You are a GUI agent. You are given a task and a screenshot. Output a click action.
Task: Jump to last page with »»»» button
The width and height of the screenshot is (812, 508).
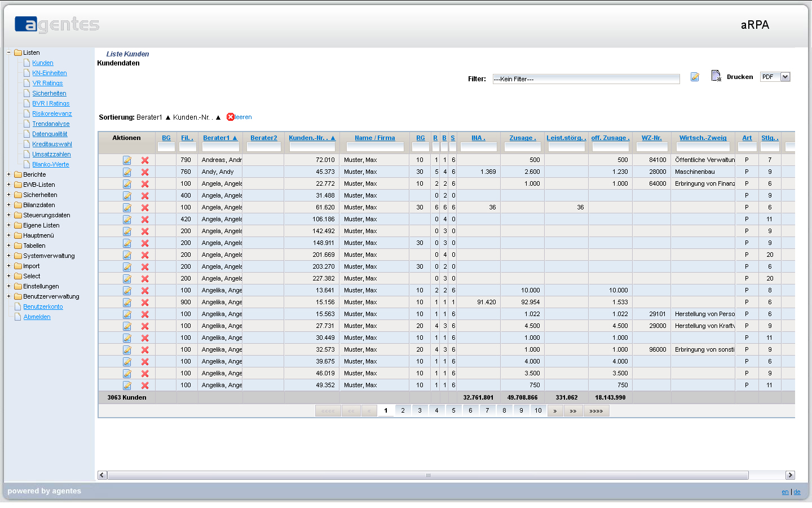pyautogui.click(x=596, y=411)
